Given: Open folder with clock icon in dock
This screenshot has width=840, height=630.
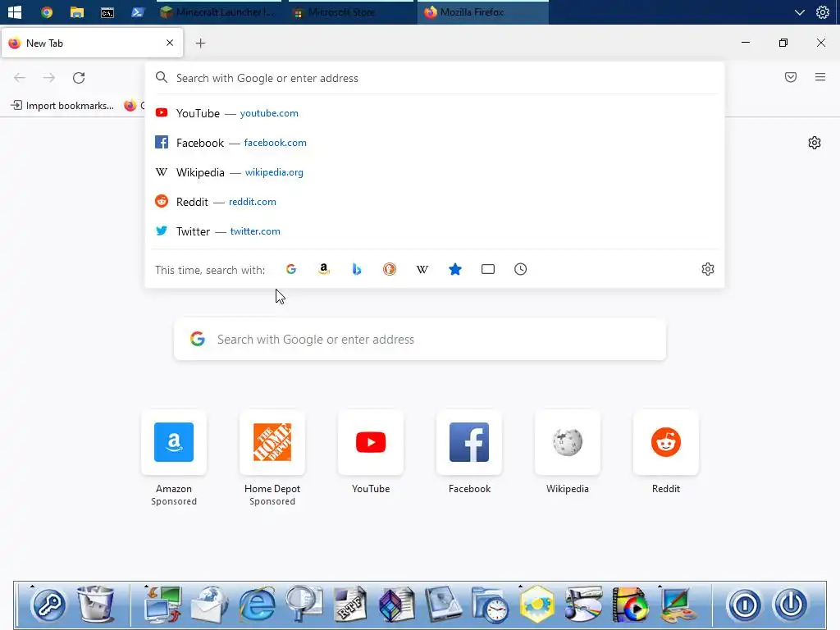Looking at the screenshot, I should pos(491,605).
